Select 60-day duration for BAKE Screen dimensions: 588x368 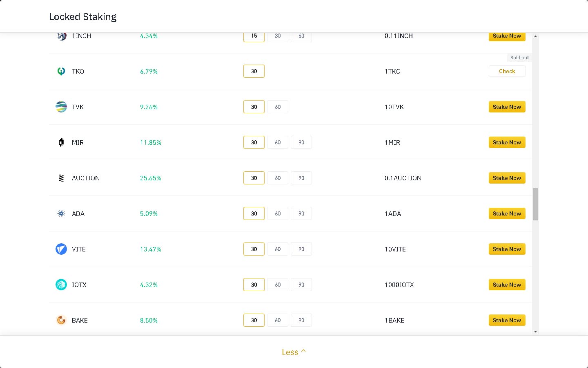click(278, 320)
